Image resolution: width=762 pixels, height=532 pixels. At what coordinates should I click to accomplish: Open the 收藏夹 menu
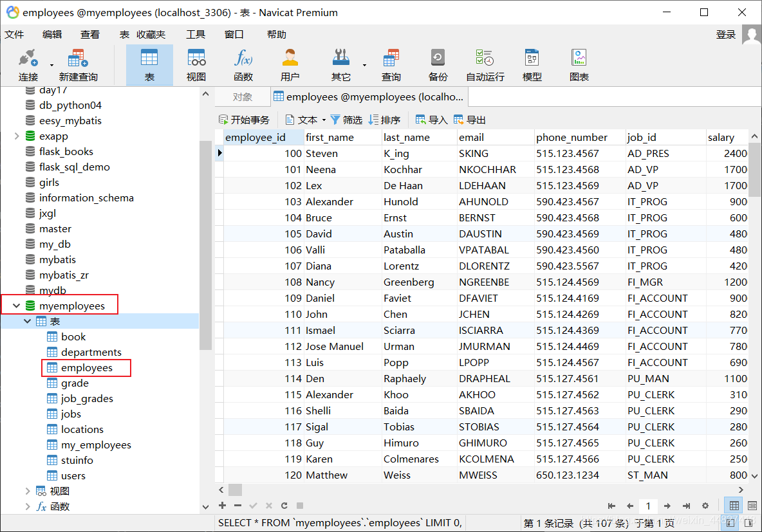click(151, 35)
